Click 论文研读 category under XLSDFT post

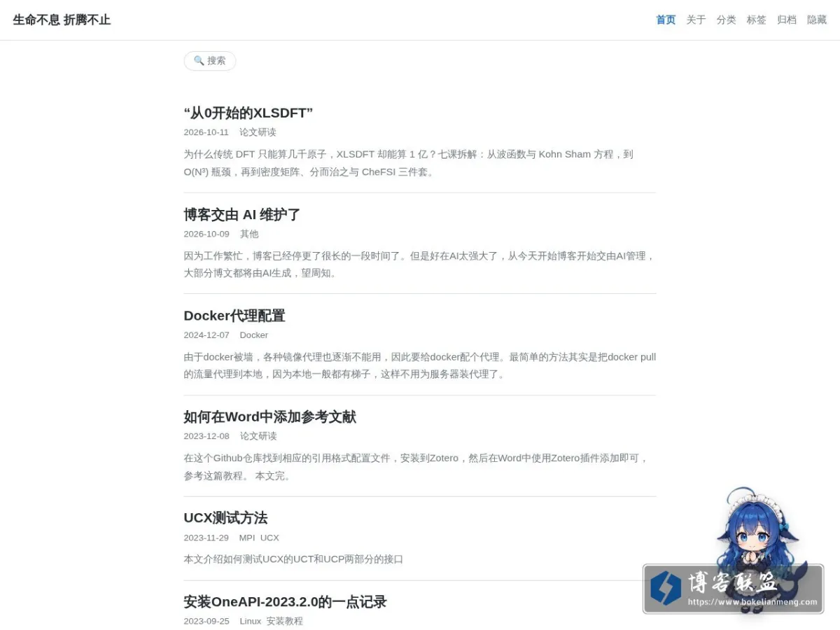click(258, 132)
